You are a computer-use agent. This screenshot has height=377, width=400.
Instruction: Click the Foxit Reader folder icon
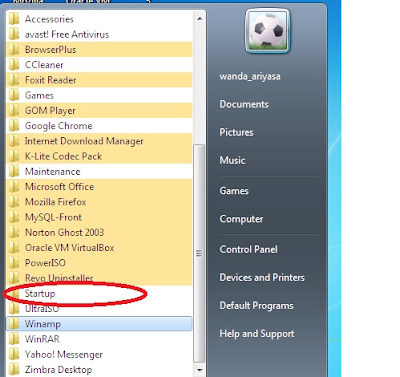(x=14, y=80)
